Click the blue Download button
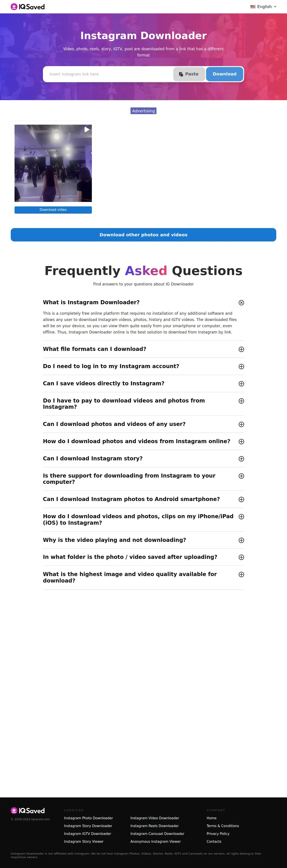This screenshot has height=868, width=287. coord(224,74)
